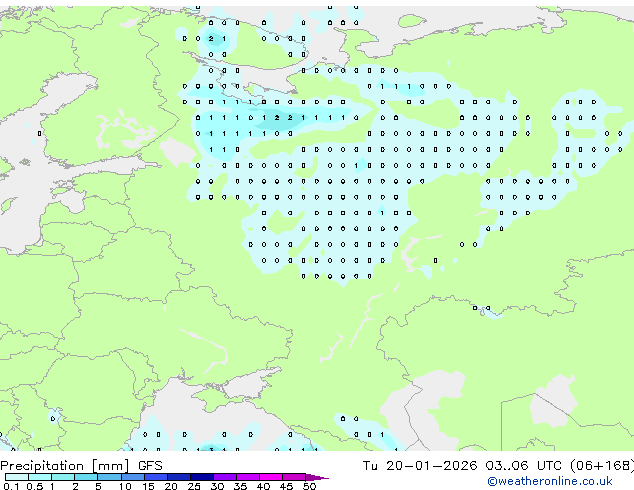634x490 pixels.
Task: Click the 5–10 mm legend color segment
Action: [109, 477]
